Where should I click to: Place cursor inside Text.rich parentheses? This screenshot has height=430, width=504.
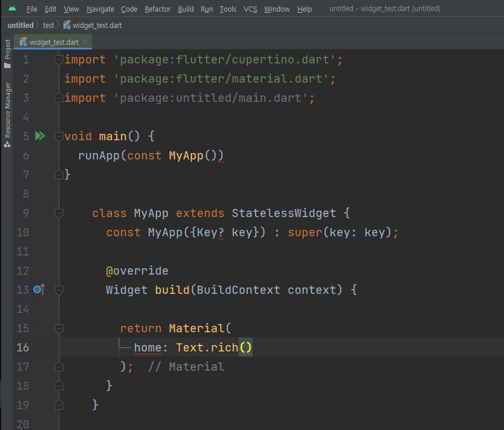[x=246, y=347]
